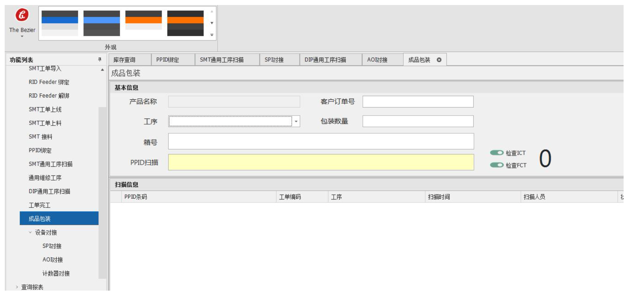Click the 客户订单号 input field
The width and height of the screenshot is (644, 300).
click(418, 102)
